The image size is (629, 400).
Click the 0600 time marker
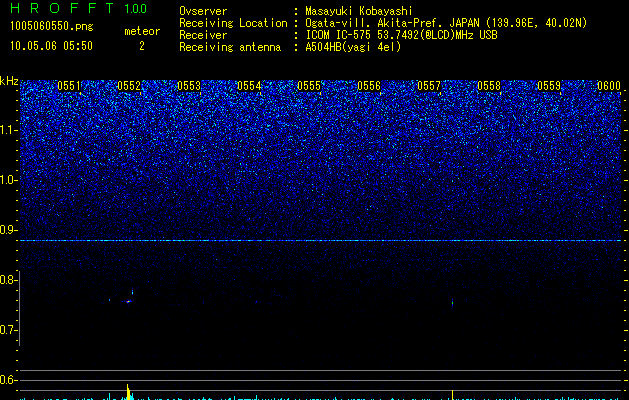click(x=609, y=86)
